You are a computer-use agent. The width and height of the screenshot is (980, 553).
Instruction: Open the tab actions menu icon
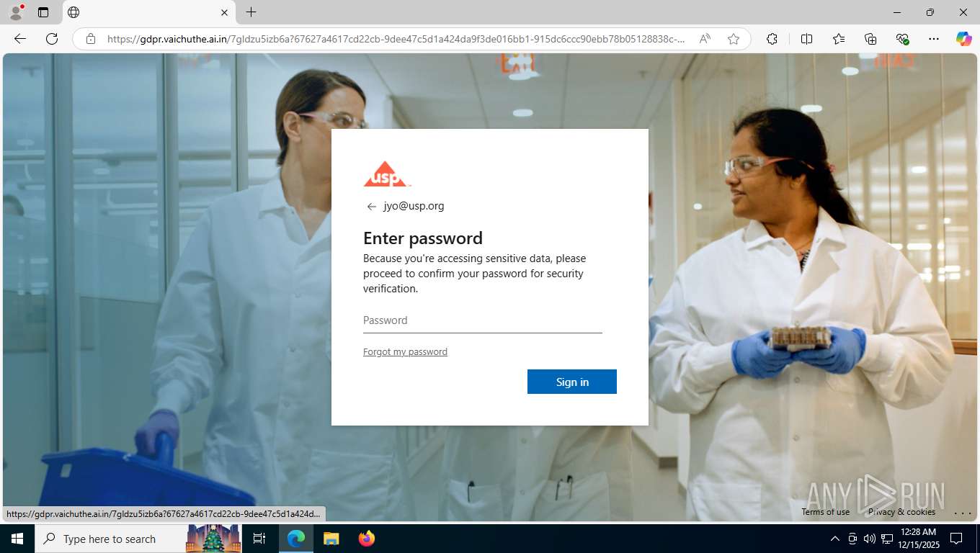click(x=43, y=12)
